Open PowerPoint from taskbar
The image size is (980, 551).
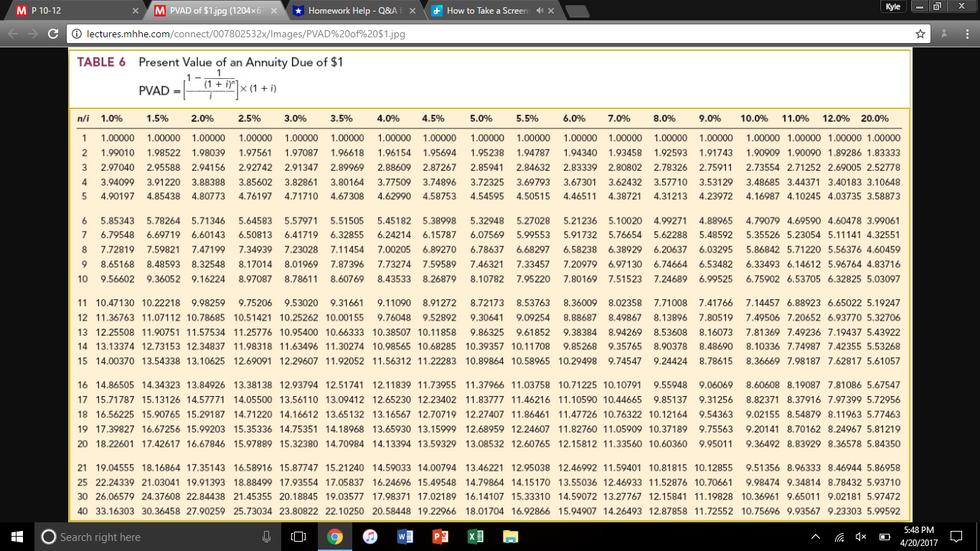coord(439,537)
